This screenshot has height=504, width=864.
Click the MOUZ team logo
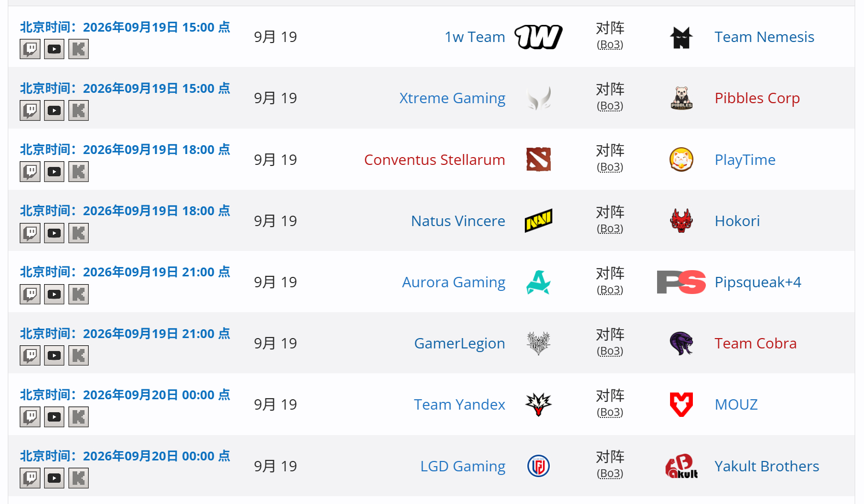(x=681, y=404)
